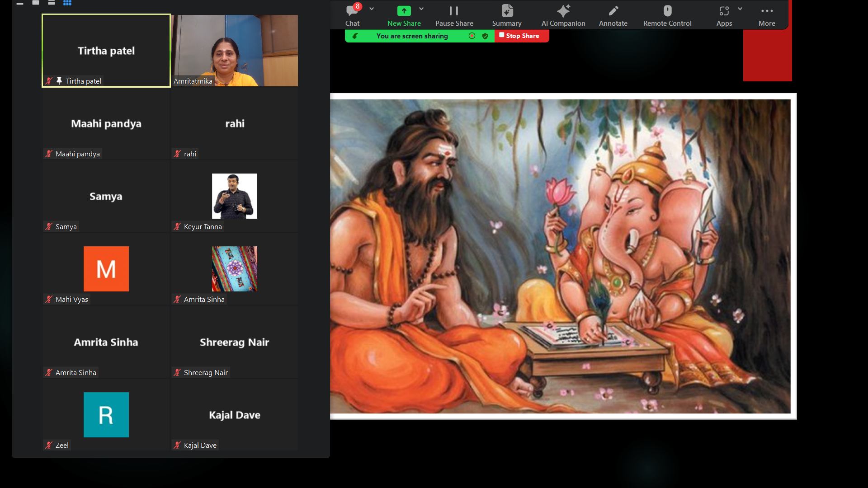Select the Annotate pencil tool

[x=613, y=15]
